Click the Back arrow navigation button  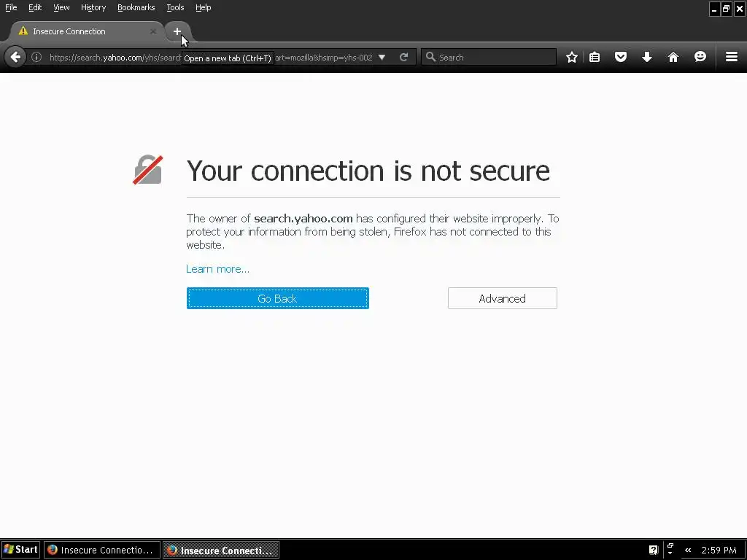coord(15,57)
